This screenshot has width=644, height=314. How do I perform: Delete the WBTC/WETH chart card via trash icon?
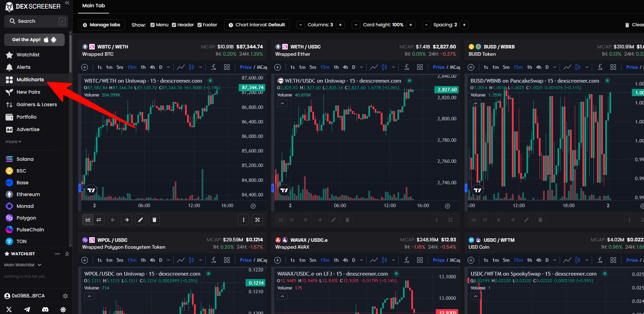154,220
